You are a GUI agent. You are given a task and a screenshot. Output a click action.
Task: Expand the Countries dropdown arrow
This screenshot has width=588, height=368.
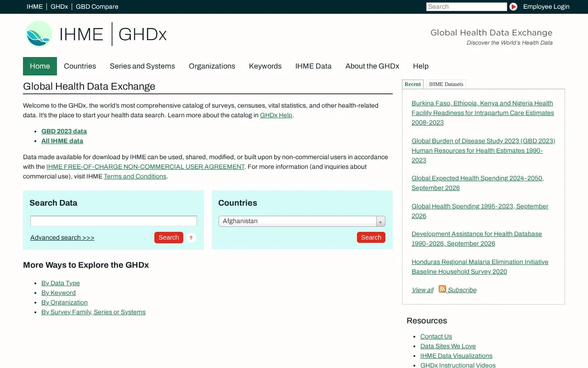pyautogui.click(x=380, y=221)
